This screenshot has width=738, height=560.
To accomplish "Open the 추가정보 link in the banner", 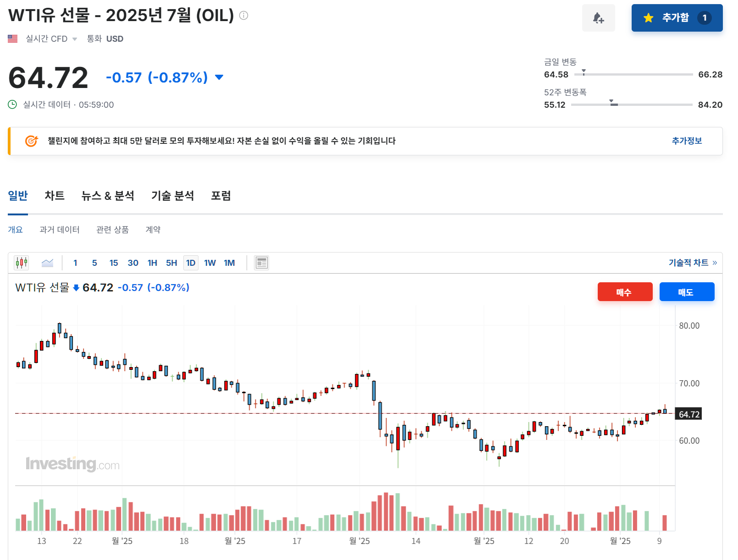I will point(686,141).
